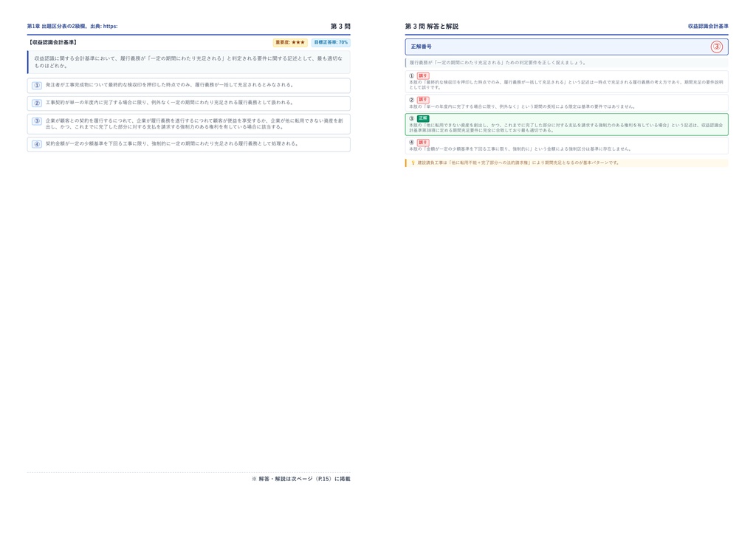This screenshot has width=756, height=535.
Task: Click the red 誤り badge on explanation ①
Action: pos(423,75)
